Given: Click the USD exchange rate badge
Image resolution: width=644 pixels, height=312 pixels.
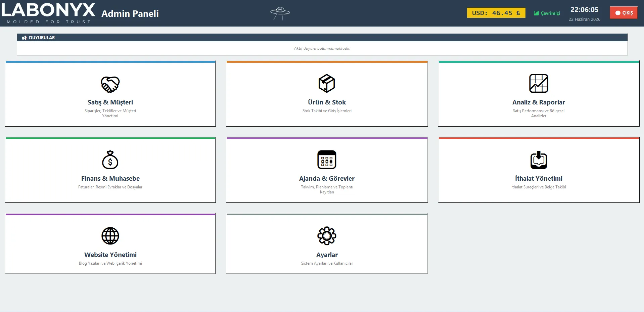Looking at the screenshot, I should pyautogui.click(x=496, y=13).
